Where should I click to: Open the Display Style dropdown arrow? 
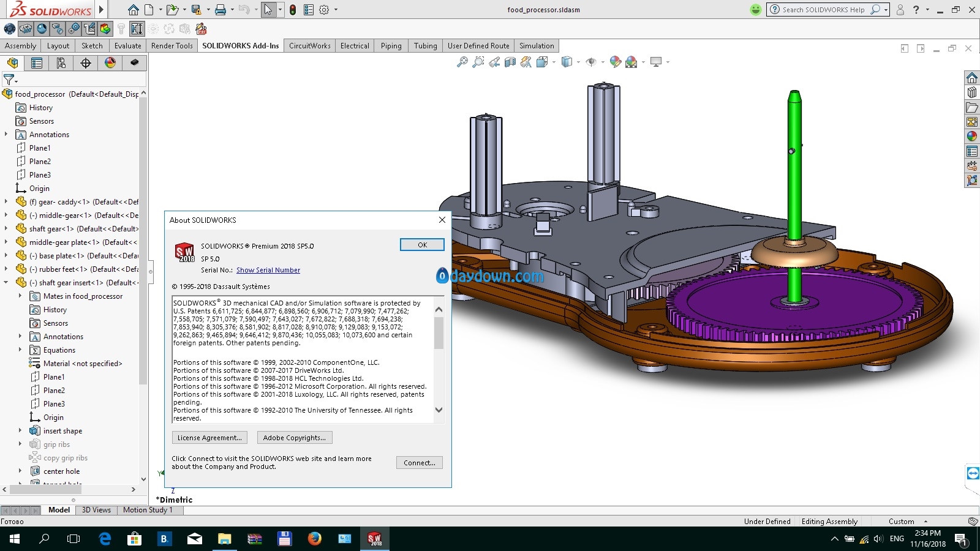pos(578,62)
